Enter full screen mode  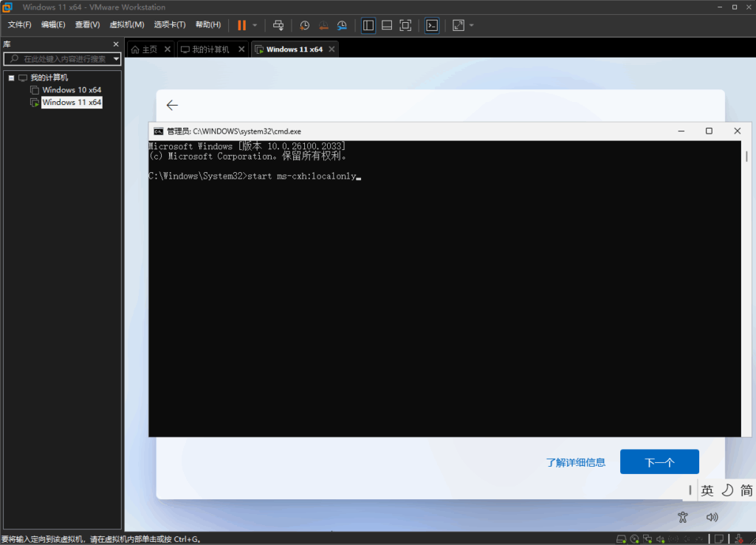click(405, 25)
